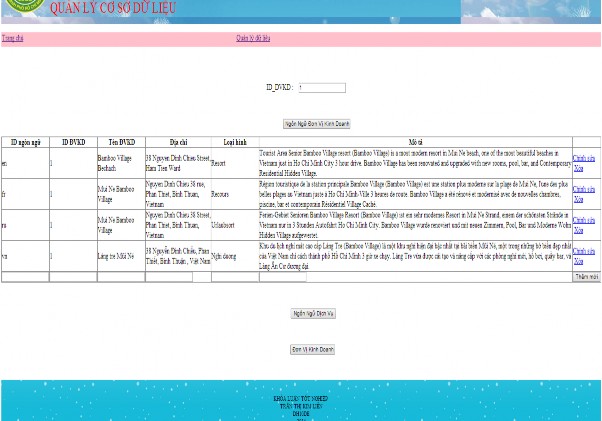Select the empty Mô tả input in new row
This screenshot has height=421, width=602.
414,277
